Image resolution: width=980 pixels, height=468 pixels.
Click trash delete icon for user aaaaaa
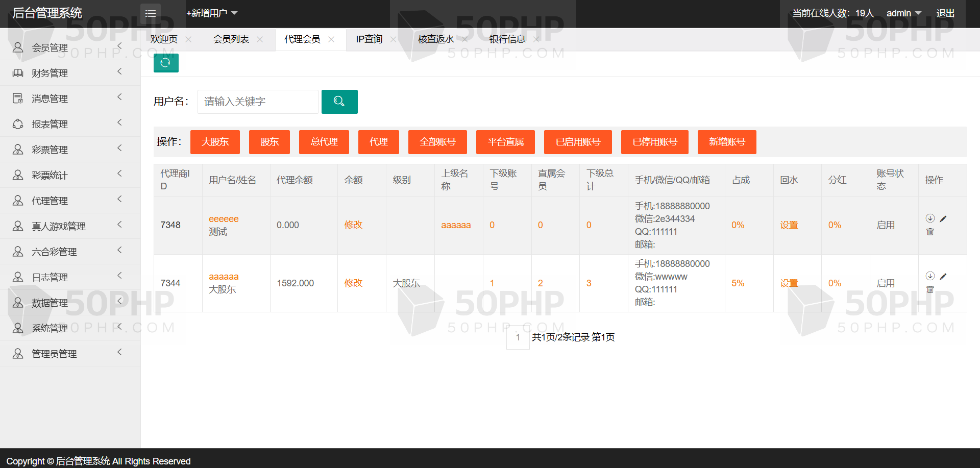point(930,289)
